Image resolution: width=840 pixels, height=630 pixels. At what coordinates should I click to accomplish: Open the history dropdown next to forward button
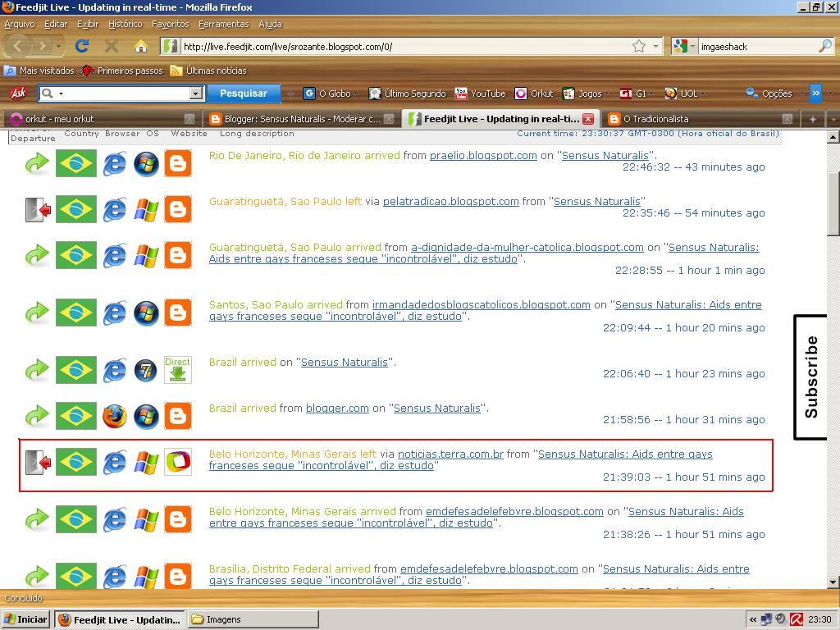point(58,47)
